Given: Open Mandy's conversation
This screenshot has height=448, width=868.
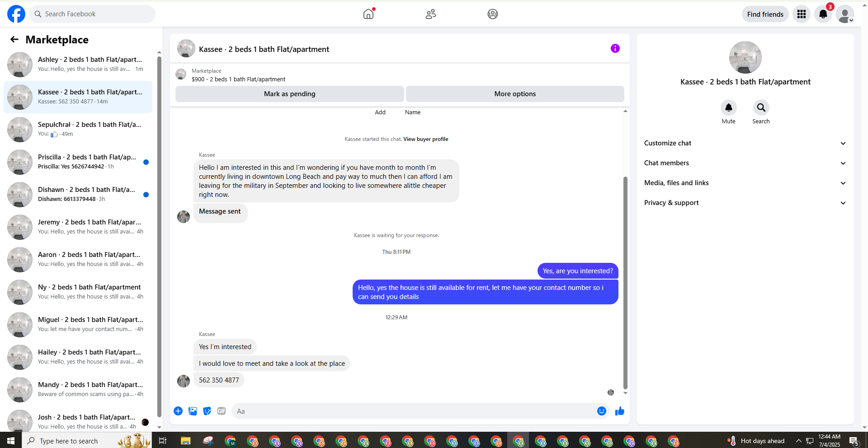Looking at the screenshot, I should pos(78,389).
